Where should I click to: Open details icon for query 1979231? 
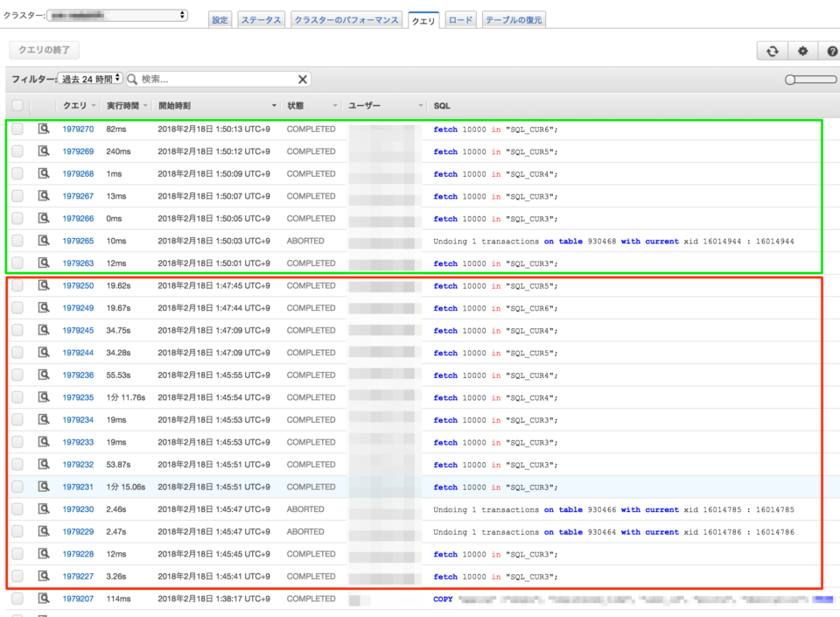[x=44, y=487]
